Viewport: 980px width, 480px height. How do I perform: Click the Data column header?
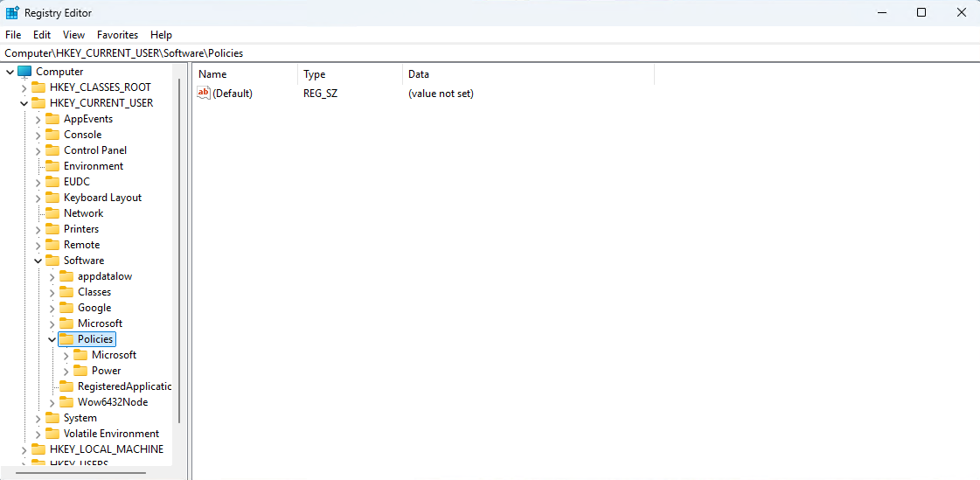[419, 74]
